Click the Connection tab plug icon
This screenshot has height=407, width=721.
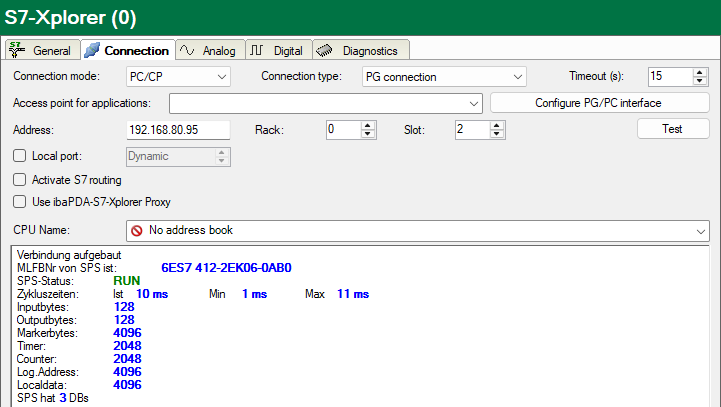click(92, 50)
